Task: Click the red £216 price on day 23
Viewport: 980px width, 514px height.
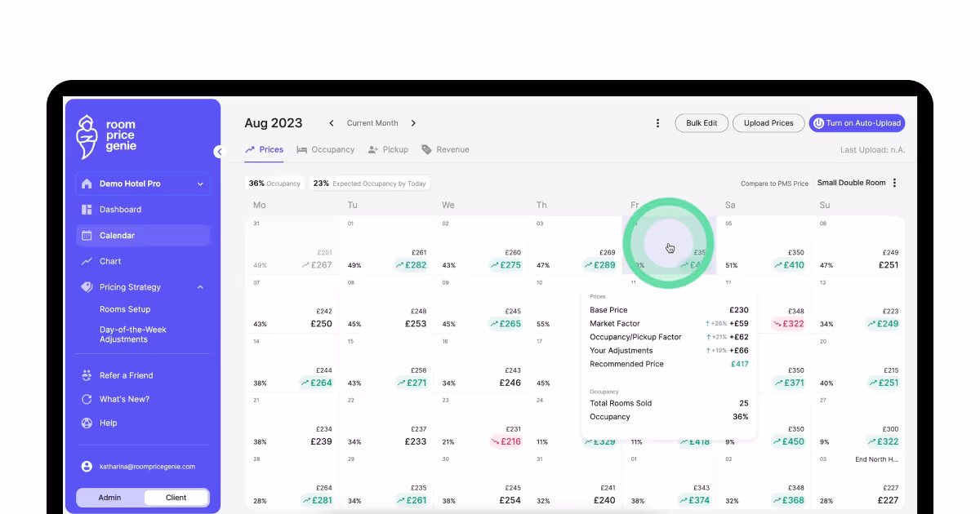Action: 506,441
